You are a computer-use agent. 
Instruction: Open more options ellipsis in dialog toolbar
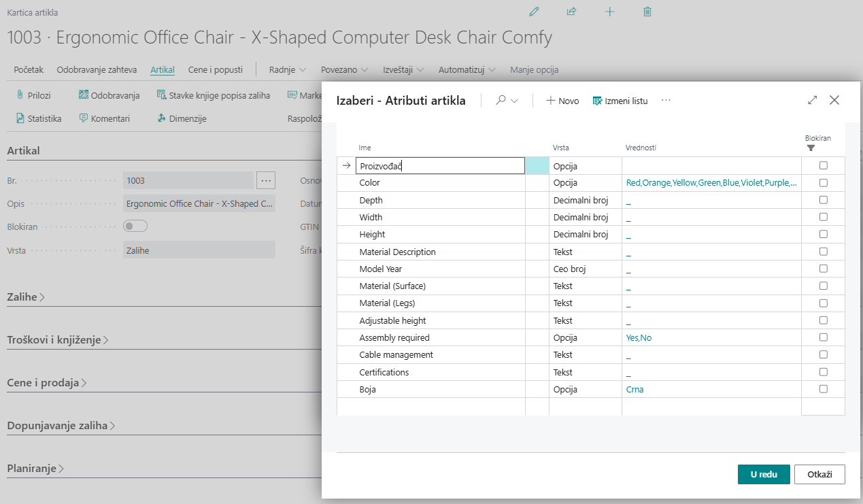pos(666,100)
